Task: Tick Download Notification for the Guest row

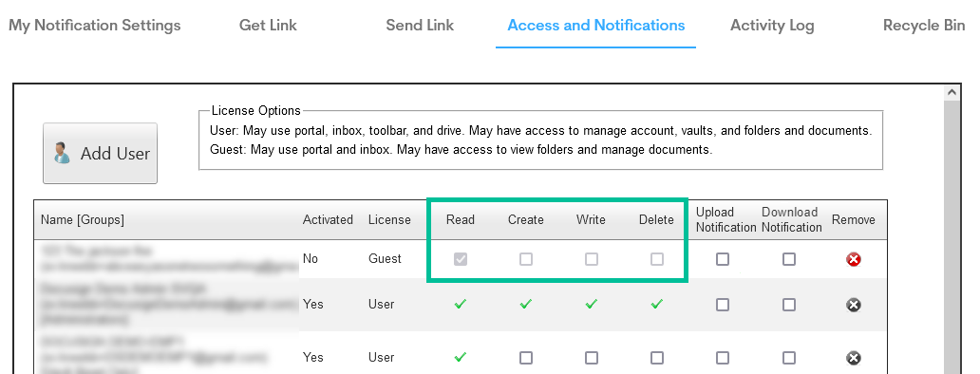Action: point(789,258)
